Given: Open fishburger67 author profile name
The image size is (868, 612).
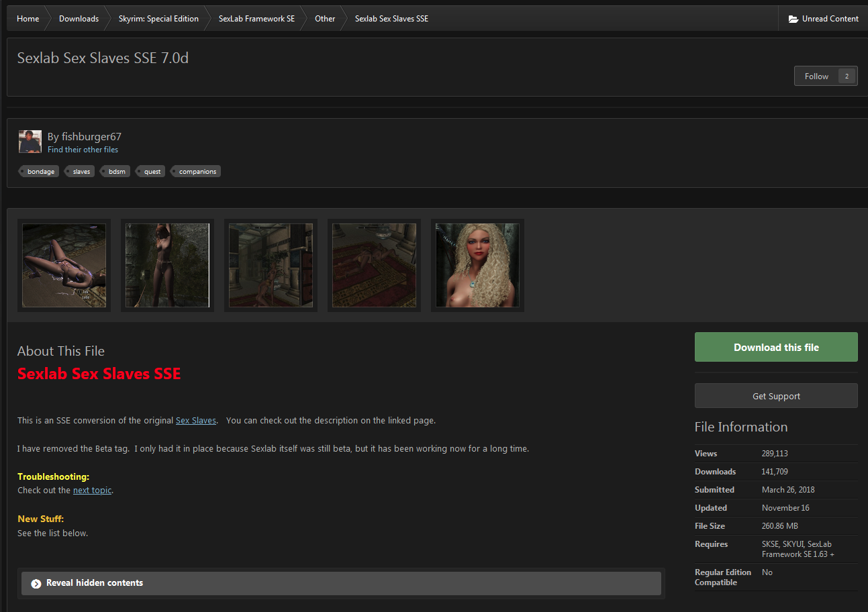Looking at the screenshot, I should pyautogui.click(x=91, y=136).
